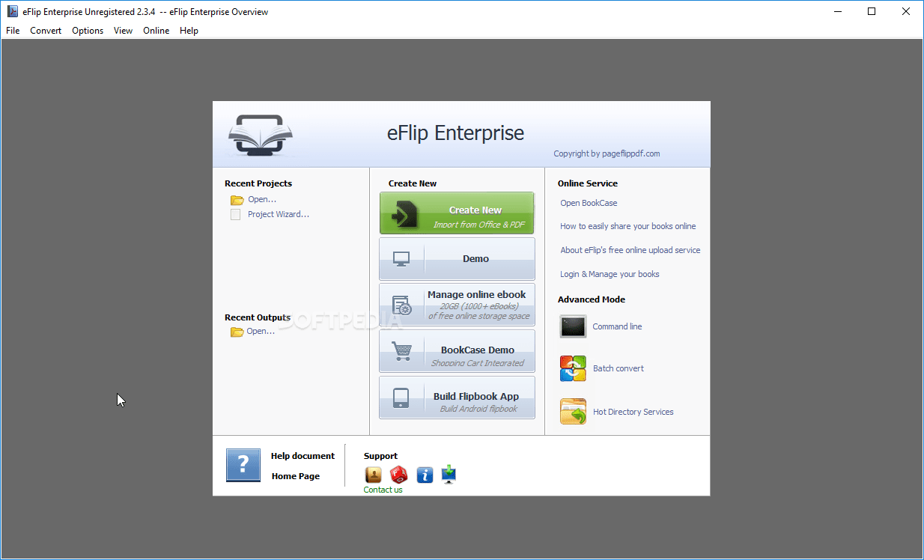Image resolution: width=924 pixels, height=560 pixels.
Task: Open the BookCase Demo button
Action: tap(457, 351)
